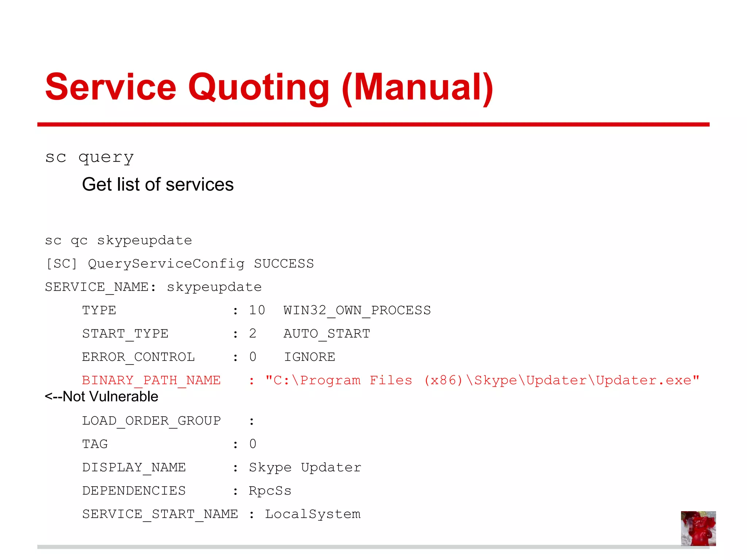Click the red 'BINARY_PATH_NAME' label
The image size is (747, 560).
(x=151, y=381)
